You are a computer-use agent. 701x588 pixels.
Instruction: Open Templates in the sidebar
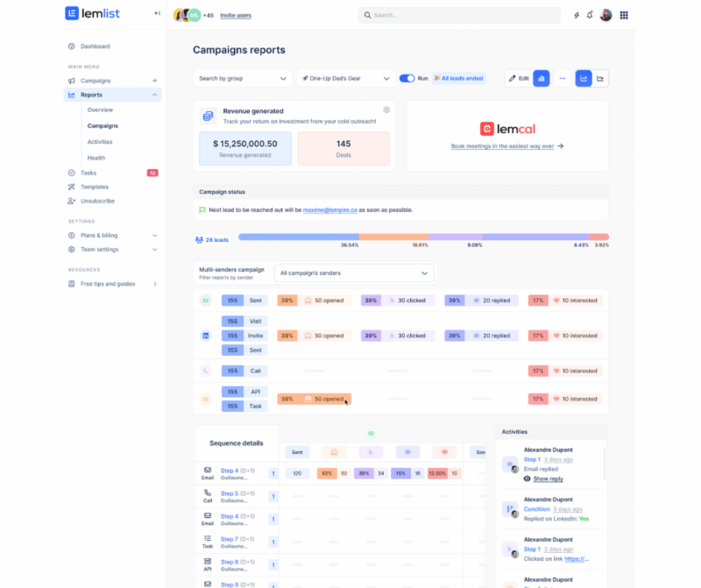[95, 187]
